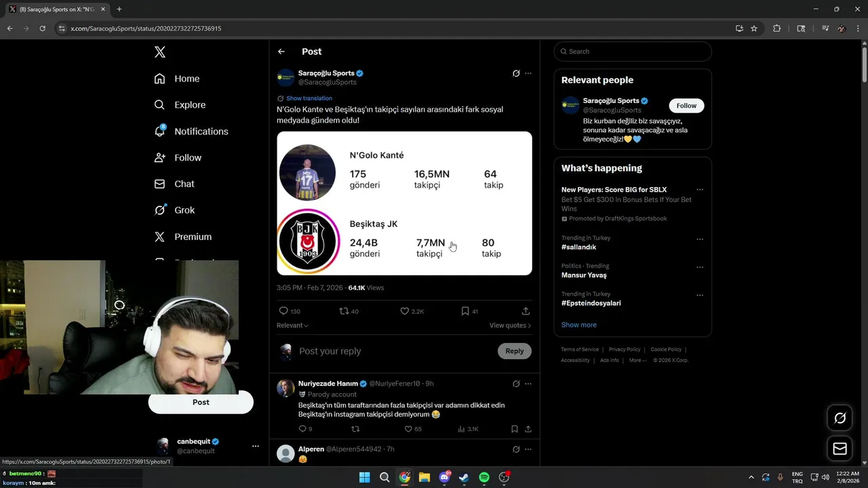The width and height of the screenshot is (868, 488).
Task: Open the Windows Start menu
Action: (x=364, y=477)
